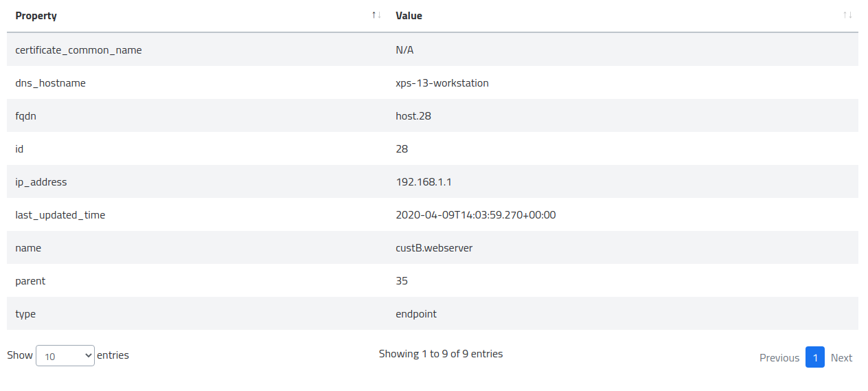Go to the Previous page
The width and height of the screenshot is (868, 391).
[779, 357]
